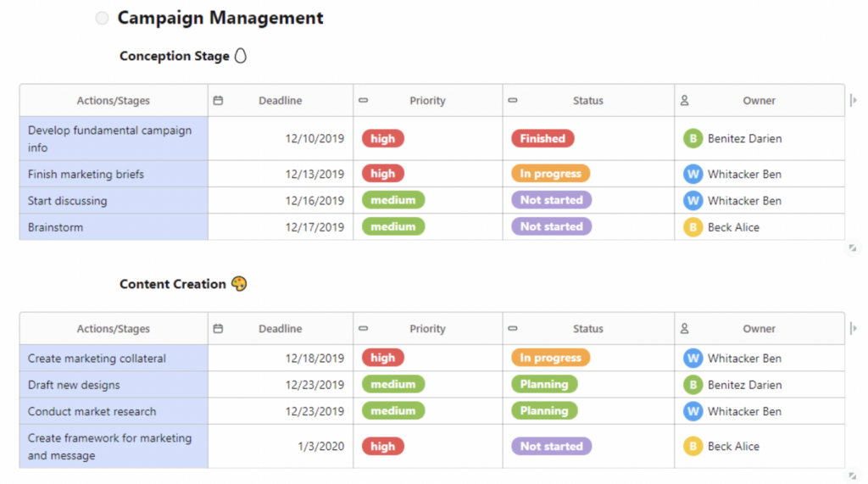
Task: Click the Deadline header in Content Creation table
Action: (280, 329)
